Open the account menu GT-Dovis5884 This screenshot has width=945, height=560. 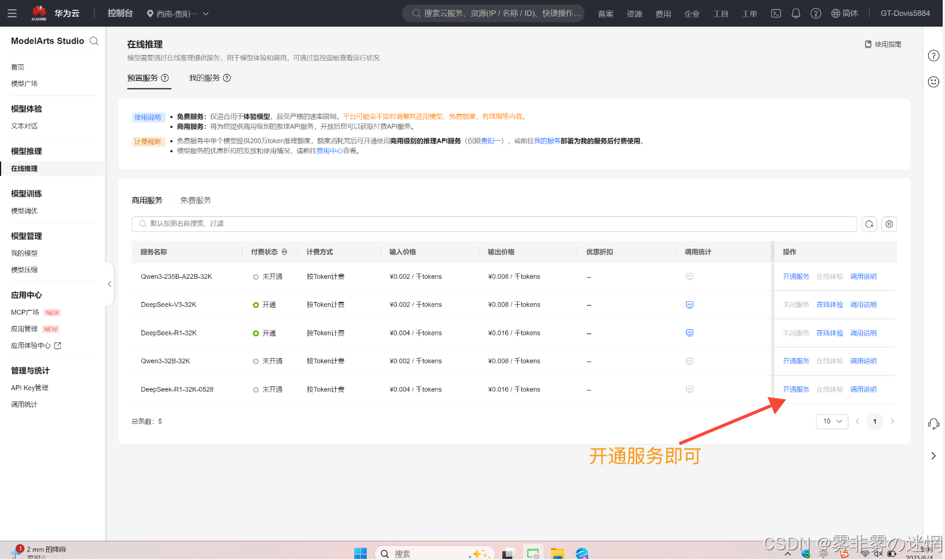tap(905, 13)
